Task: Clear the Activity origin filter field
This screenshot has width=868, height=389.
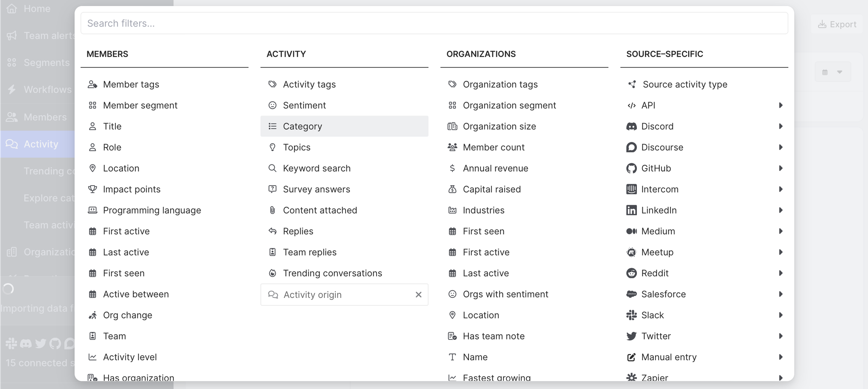Action: [419, 295]
